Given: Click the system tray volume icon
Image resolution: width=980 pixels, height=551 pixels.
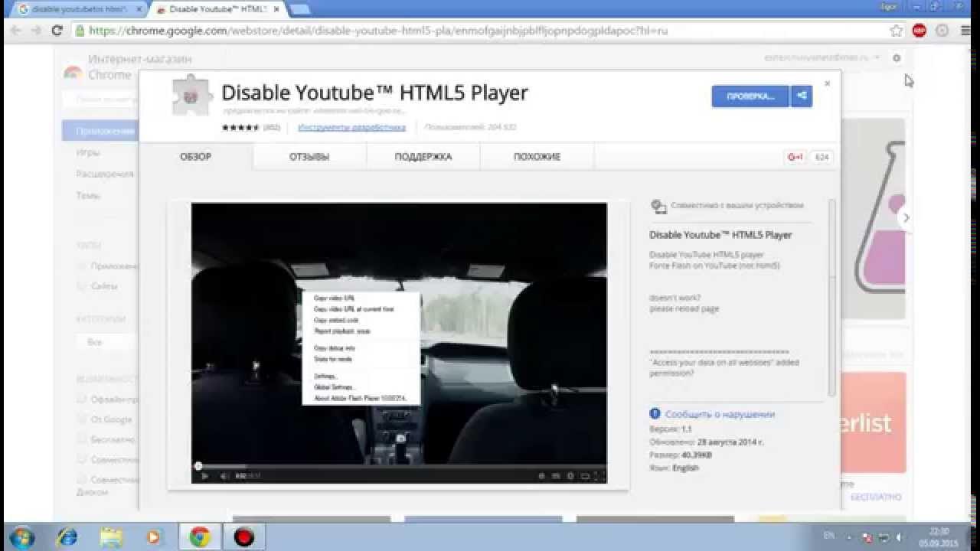Looking at the screenshot, I should tap(899, 537).
